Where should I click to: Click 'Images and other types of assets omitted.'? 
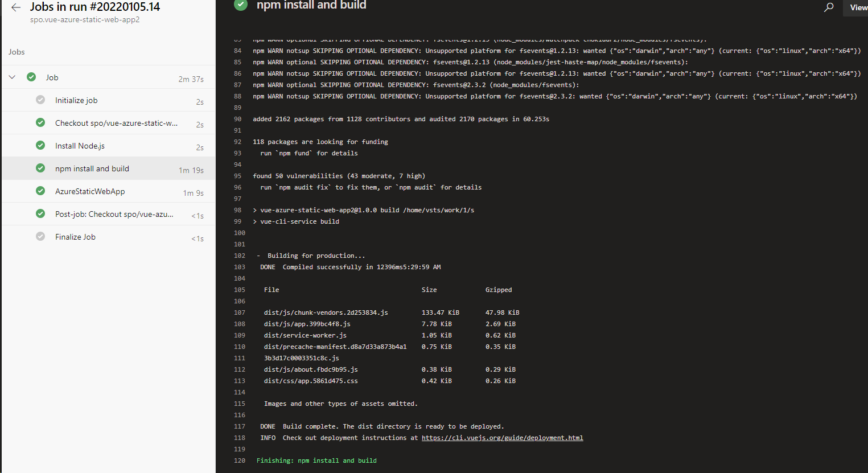point(340,404)
